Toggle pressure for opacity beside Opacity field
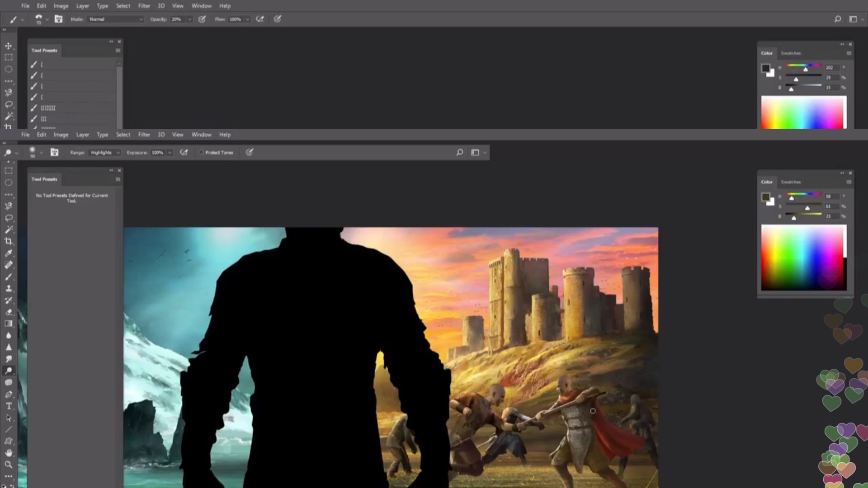 [202, 19]
